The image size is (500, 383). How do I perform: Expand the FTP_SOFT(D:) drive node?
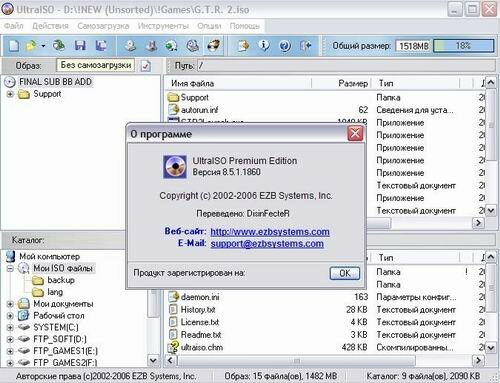(10, 339)
